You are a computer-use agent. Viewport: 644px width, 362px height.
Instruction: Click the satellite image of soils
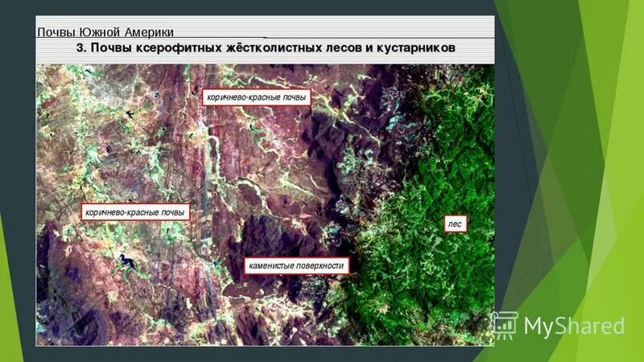click(266, 204)
